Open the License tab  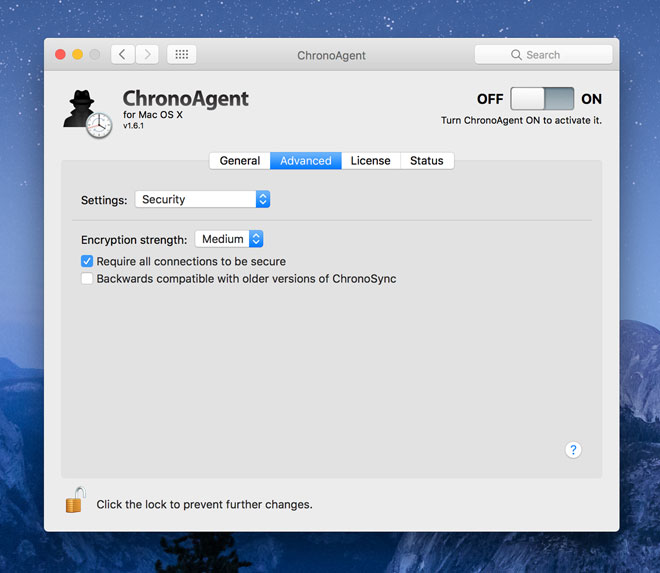[x=370, y=161]
